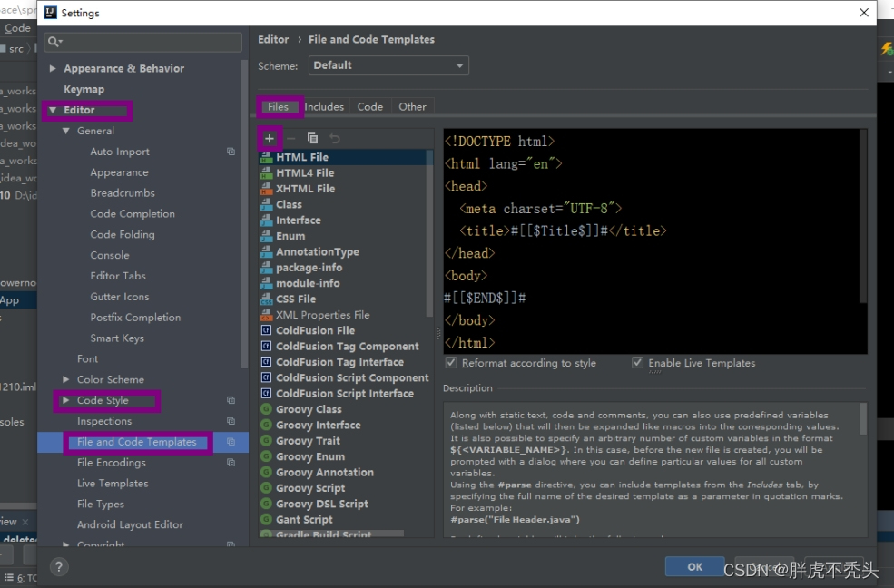
Task: Open Code menu in the main window
Action: coord(17,28)
